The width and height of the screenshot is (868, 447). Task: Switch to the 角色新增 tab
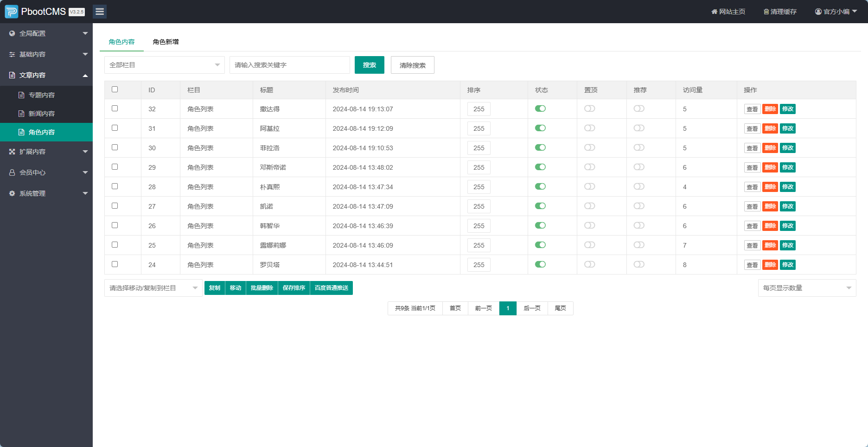(x=166, y=42)
